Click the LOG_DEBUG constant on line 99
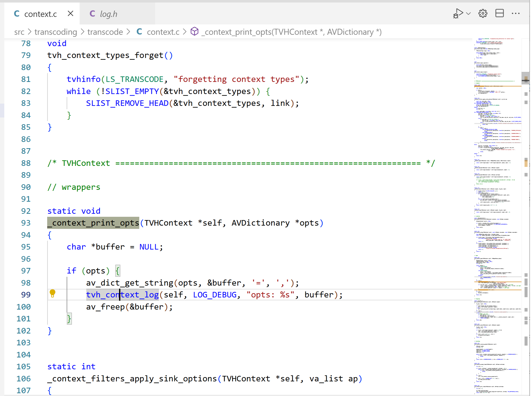 tap(215, 295)
